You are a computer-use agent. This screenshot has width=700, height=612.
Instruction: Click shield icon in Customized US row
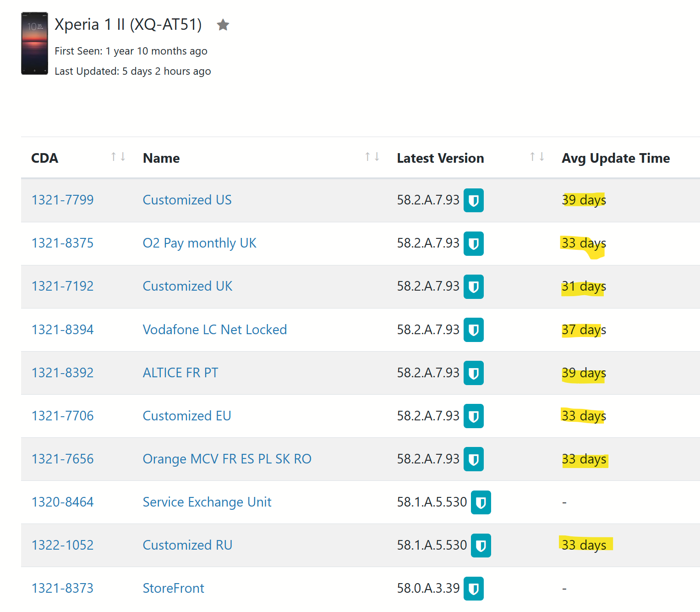point(474,200)
